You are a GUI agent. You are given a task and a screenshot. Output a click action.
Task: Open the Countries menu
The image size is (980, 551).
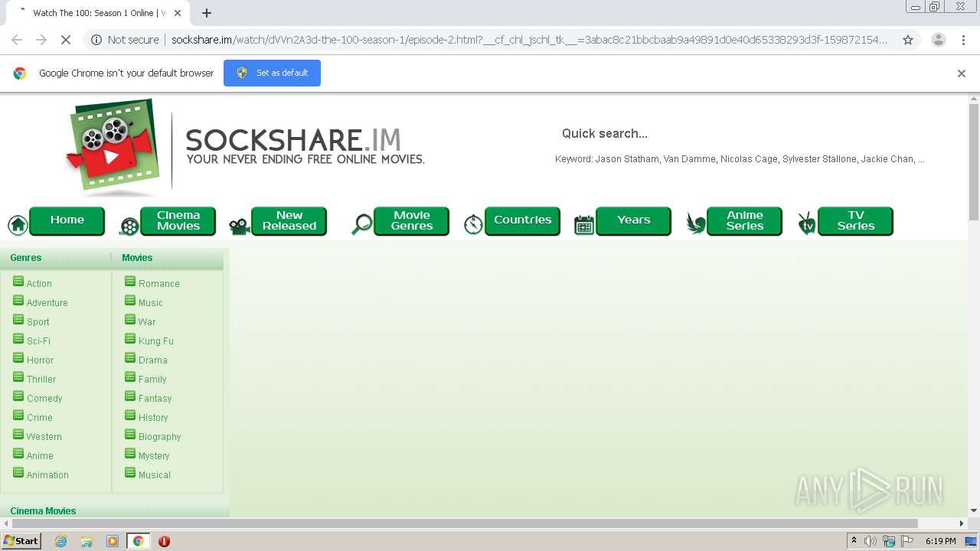[x=523, y=221]
